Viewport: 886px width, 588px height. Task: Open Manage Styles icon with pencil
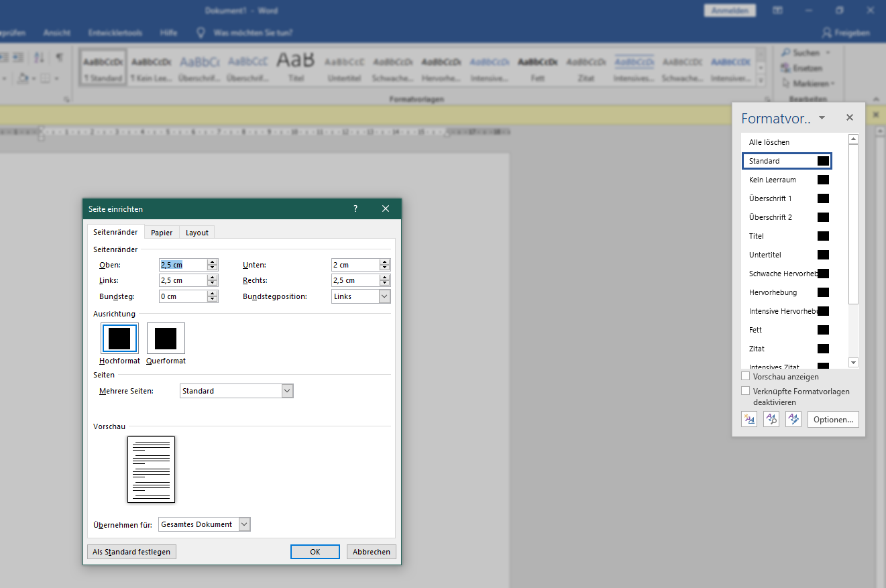(793, 419)
